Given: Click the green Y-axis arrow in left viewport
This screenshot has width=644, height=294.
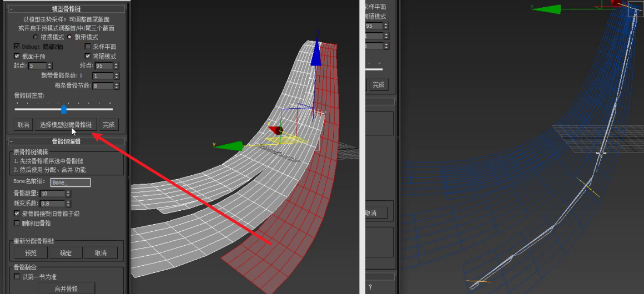Looking at the screenshot, I should coord(229,145).
